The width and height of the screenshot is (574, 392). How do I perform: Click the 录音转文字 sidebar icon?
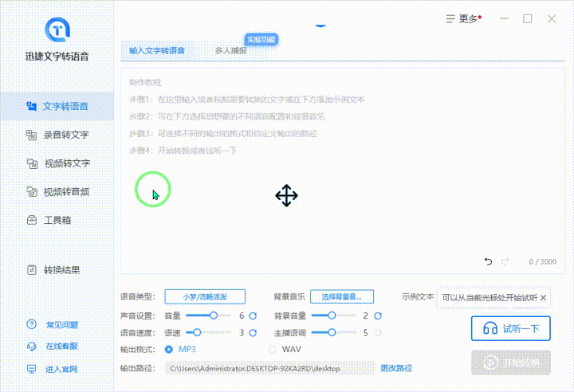[x=31, y=135]
